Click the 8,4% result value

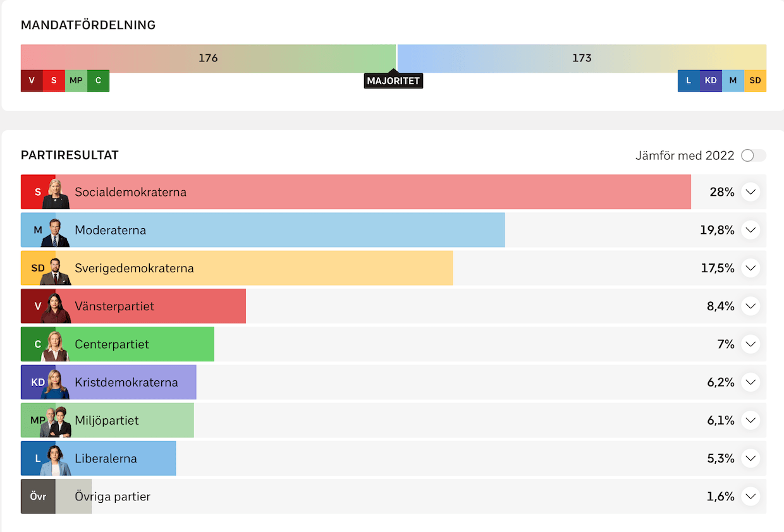coord(721,306)
